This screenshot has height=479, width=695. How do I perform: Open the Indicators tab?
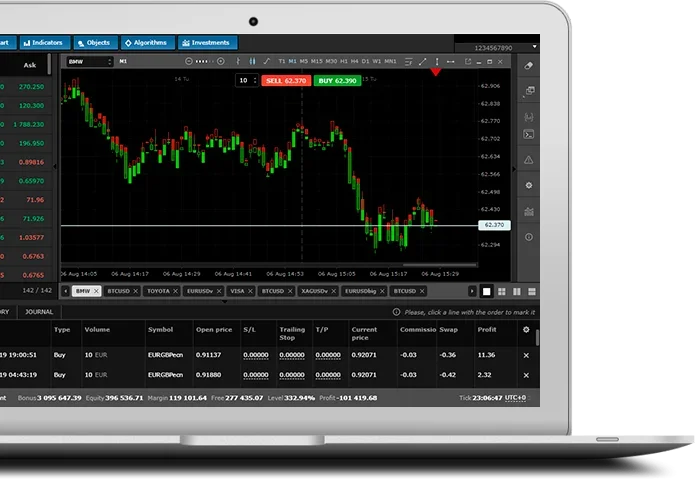[45, 43]
